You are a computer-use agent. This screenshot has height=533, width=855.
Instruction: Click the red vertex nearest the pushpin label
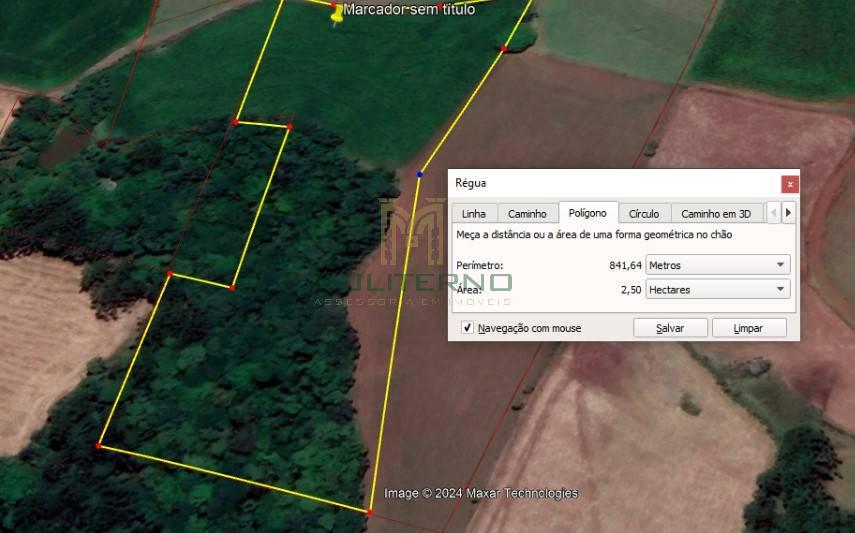tap(334, 4)
